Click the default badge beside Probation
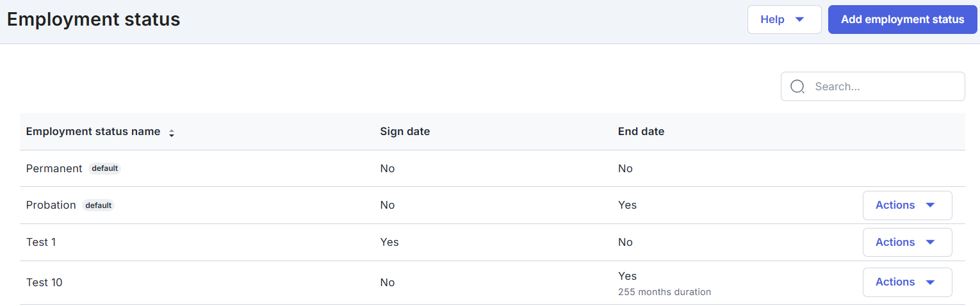 (98, 205)
